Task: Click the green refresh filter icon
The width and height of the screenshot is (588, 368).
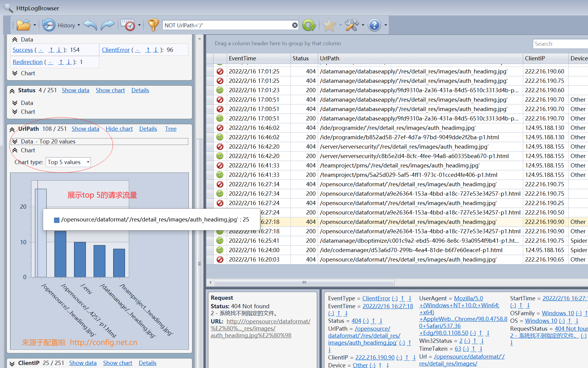Action: 309,25
